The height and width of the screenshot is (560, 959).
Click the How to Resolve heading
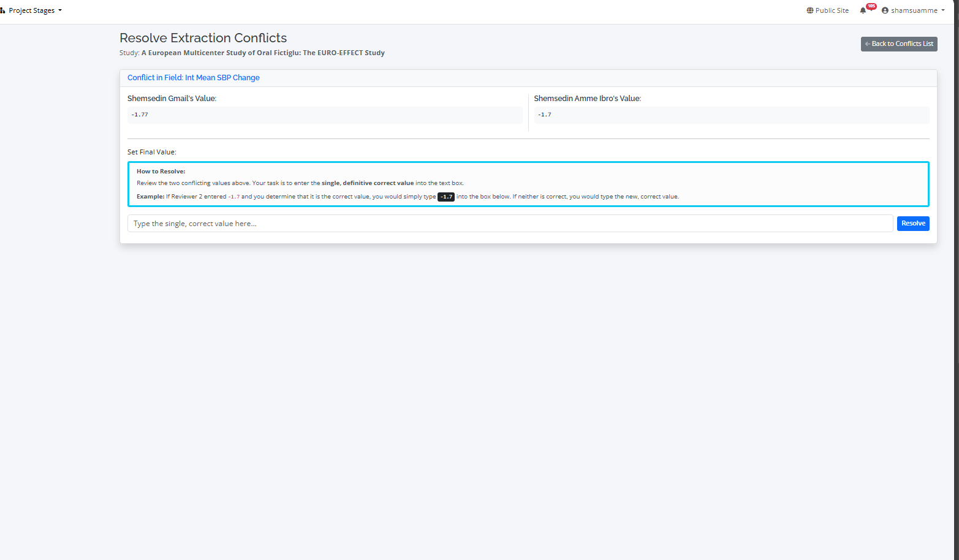click(161, 172)
